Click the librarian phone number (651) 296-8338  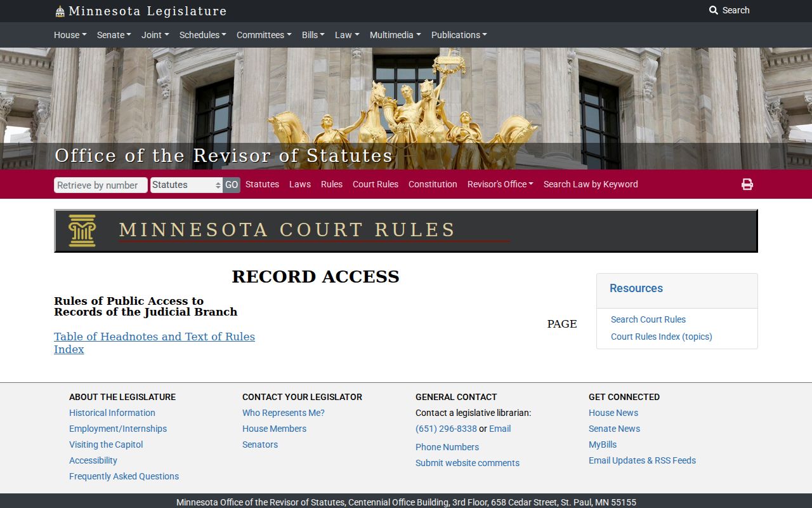click(446, 429)
